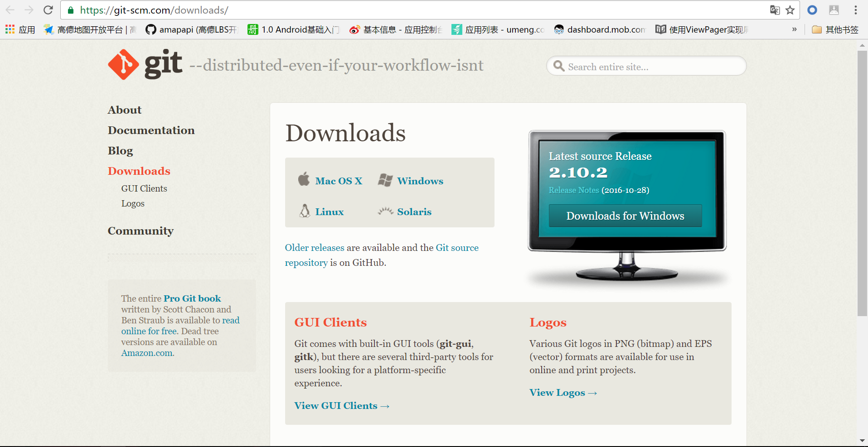Click the git wordmark text logo
This screenshot has height=447, width=868.
tap(163, 64)
